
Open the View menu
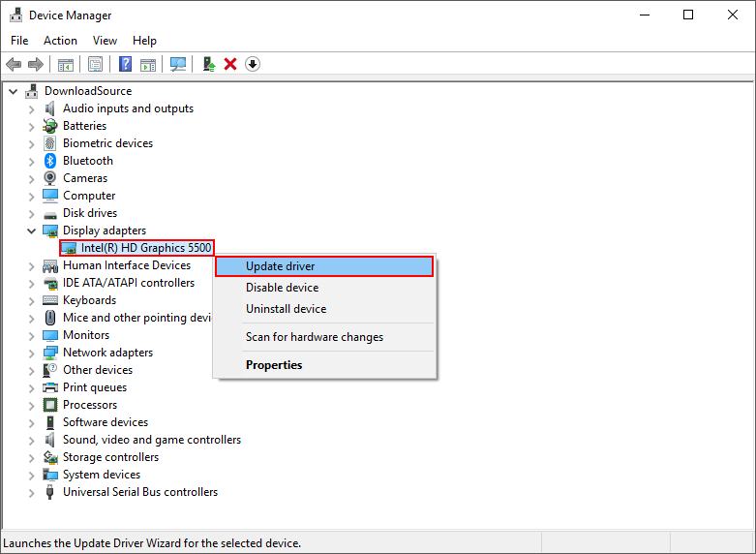105,41
